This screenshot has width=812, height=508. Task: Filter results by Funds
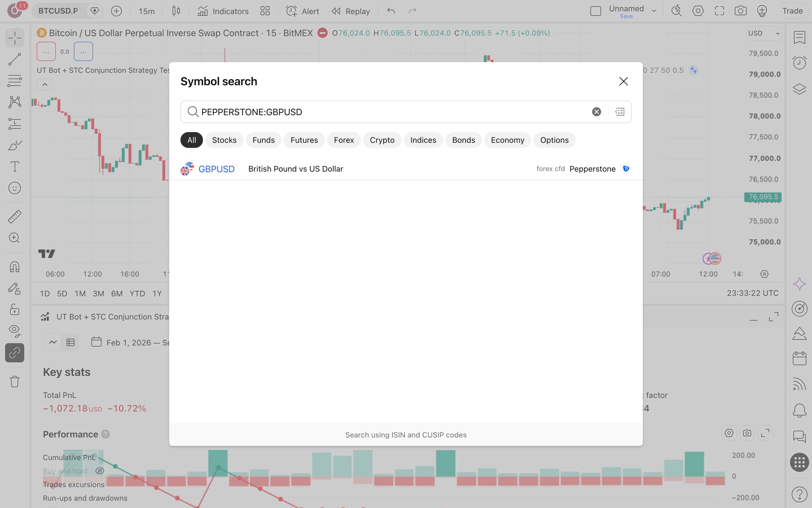[x=263, y=140]
